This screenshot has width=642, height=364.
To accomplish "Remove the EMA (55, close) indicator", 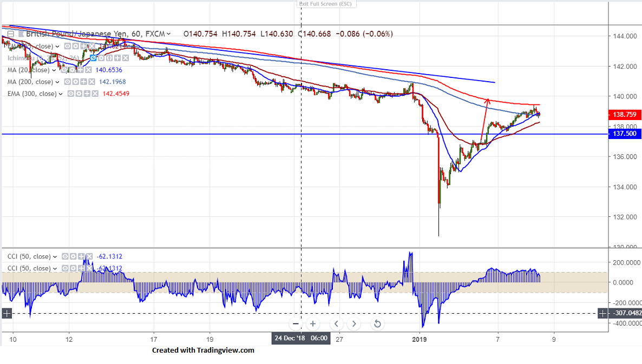I will 92,46.
